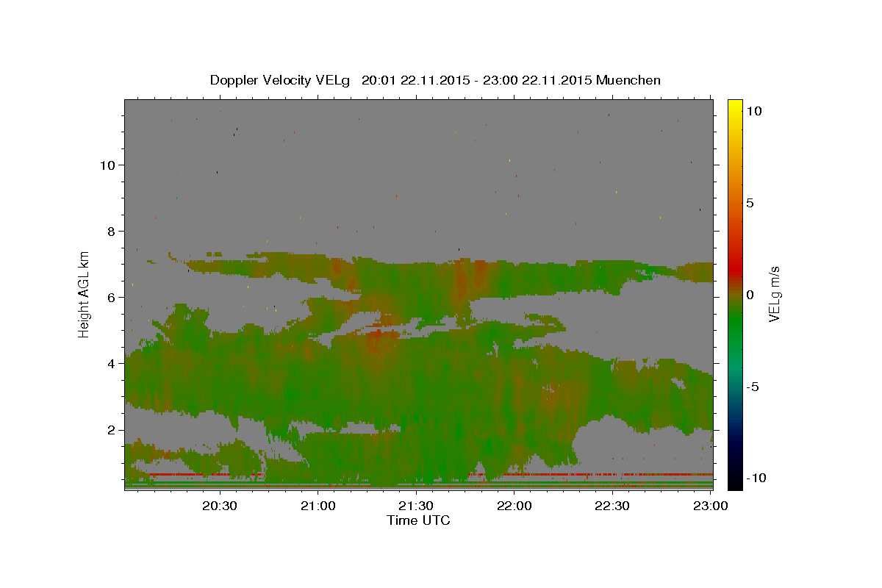Click the "Time UTC" axis label
The image size is (882, 588).
(x=418, y=520)
